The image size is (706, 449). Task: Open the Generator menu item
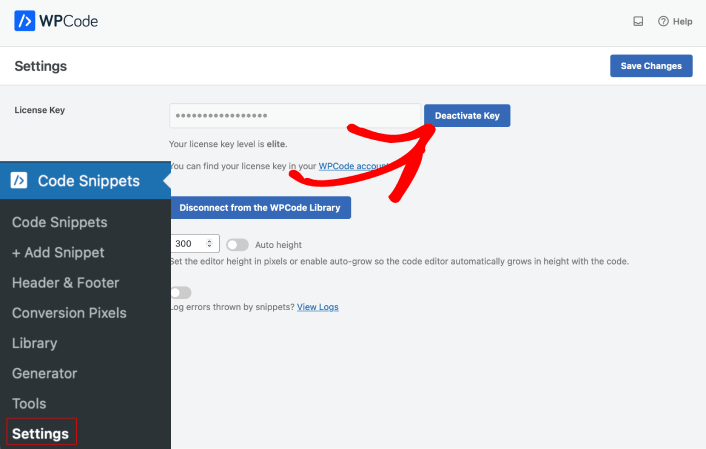(x=45, y=373)
